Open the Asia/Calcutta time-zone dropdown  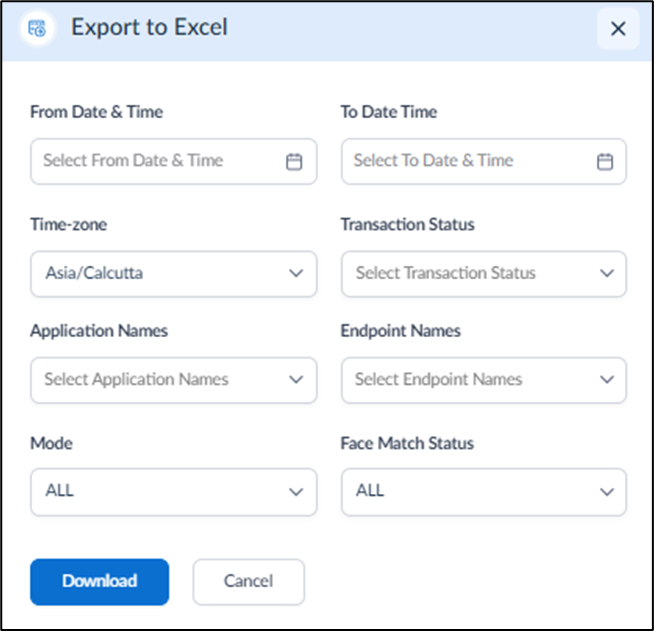pos(174,274)
